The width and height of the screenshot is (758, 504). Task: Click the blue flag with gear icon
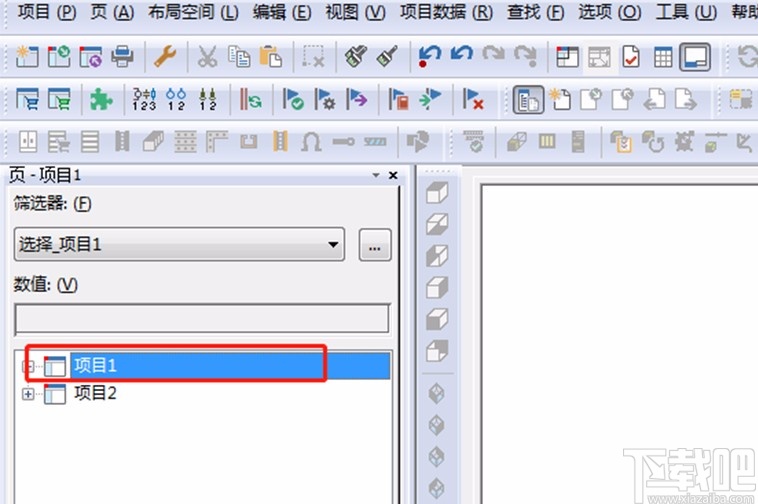pyautogui.click(x=325, y=100)
